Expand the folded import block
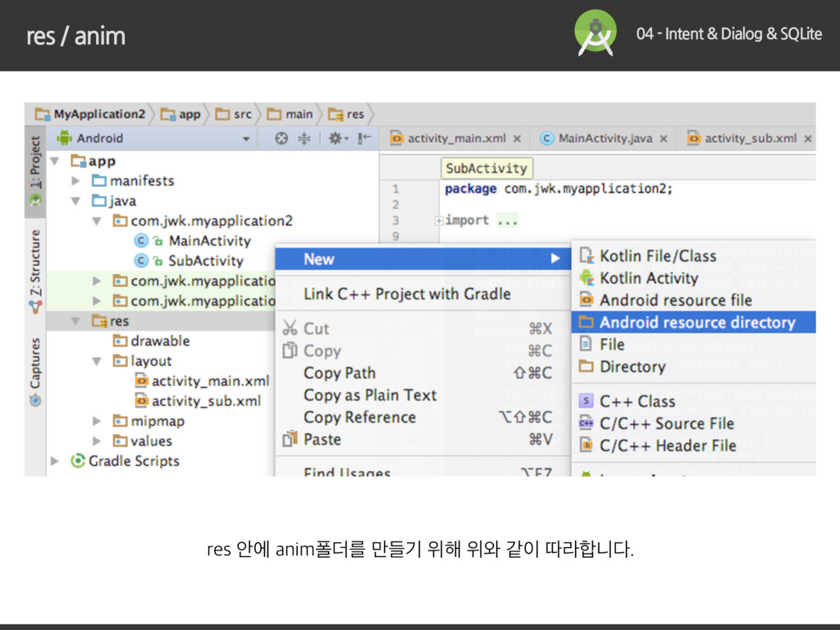 439,221
